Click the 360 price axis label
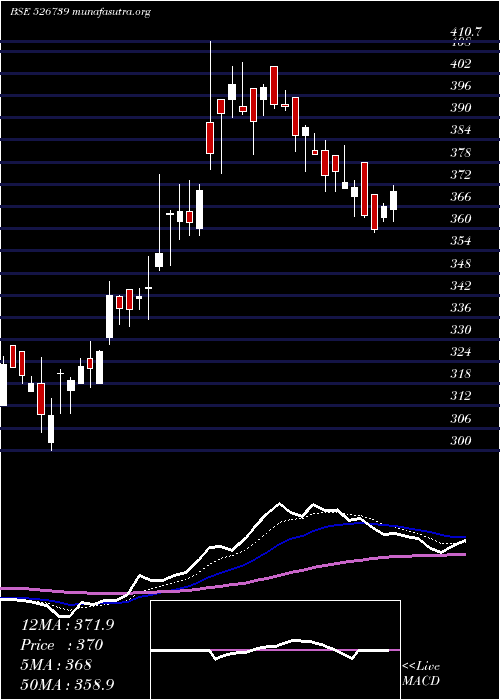This screenshot has width=500, height=700. tap(461, 219)
